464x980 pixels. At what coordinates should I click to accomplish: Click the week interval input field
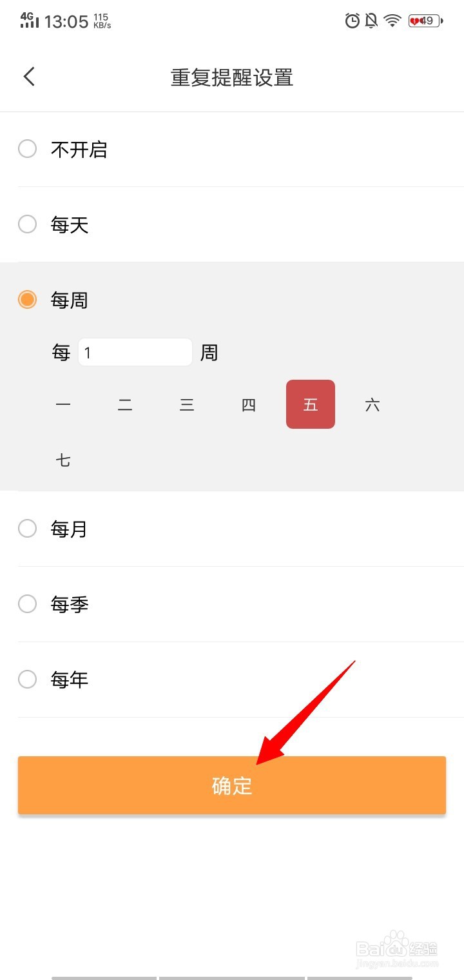pos(135,353)
